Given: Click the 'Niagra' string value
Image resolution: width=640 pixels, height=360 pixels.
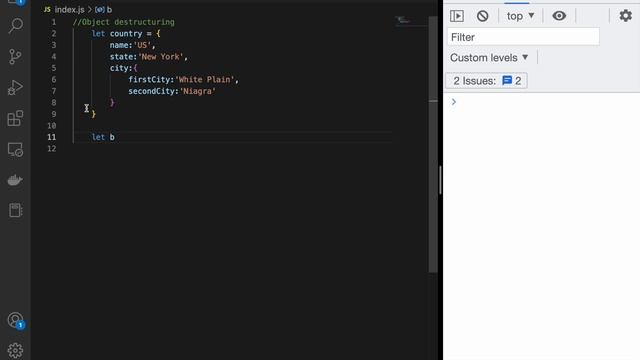Looking at the screenshot, I should [198, 91].
